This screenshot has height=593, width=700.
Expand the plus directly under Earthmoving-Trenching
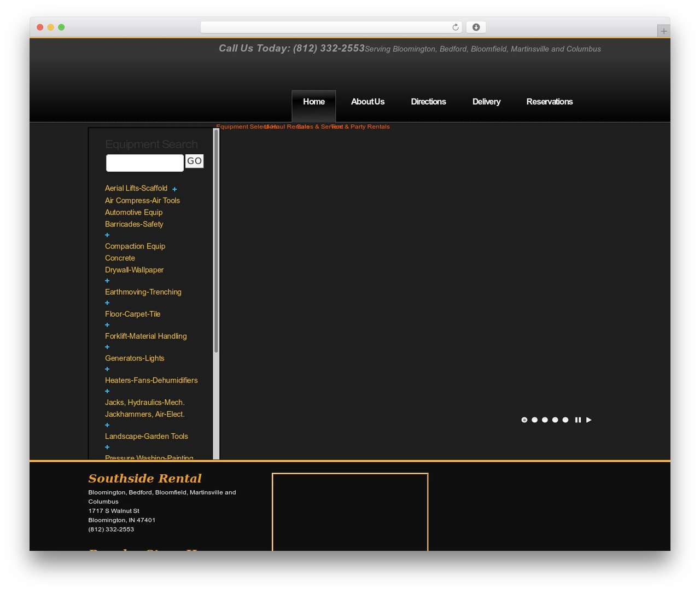(x=107, y=303)
